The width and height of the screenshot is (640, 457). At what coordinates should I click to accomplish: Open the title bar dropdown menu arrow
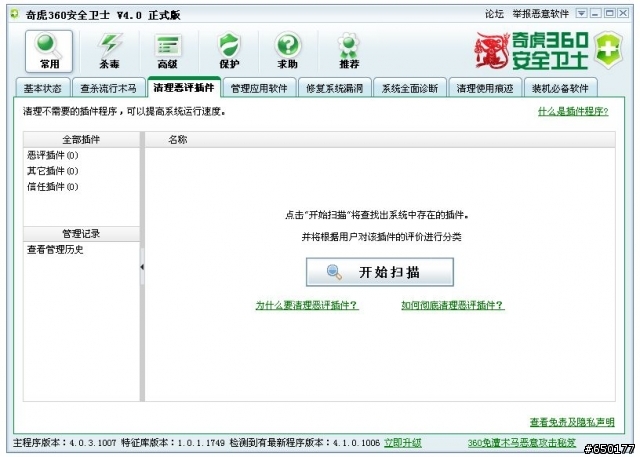[581, 13]
